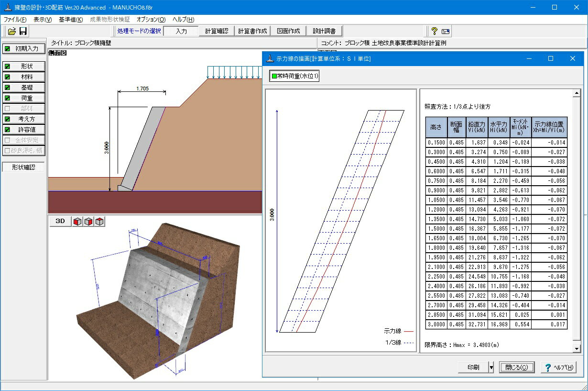This screenshot has height=391, width=588.
Task: Click the scroll down arrow in the results panel
Action: pos(577,349)
